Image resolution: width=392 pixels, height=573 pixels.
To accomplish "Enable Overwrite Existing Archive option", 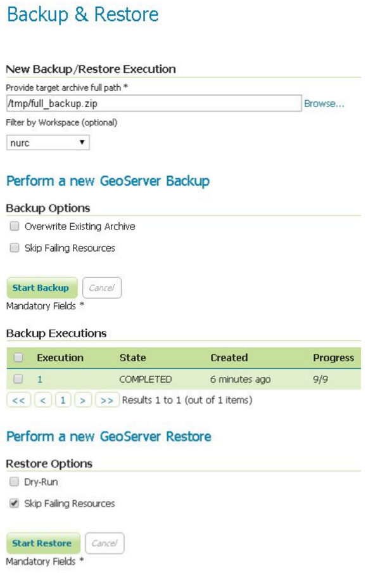I will pos(15,226).
